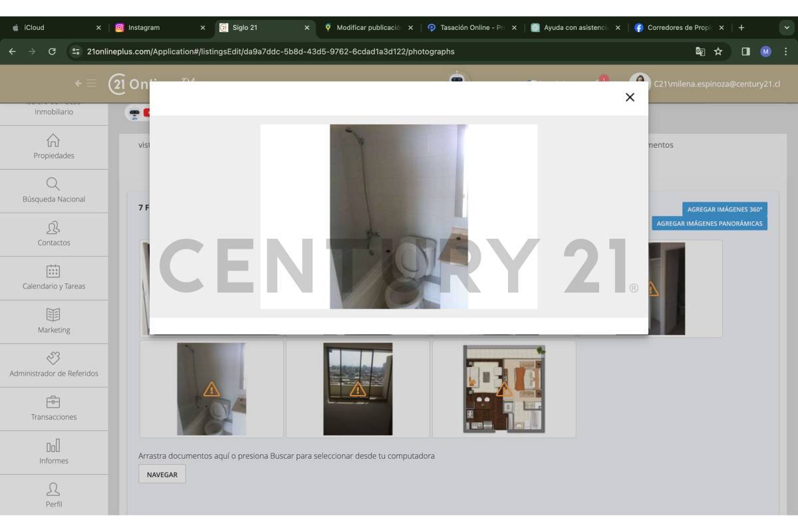798x532 pixels.
Task: Close the photo preview dialog
Action: click(x=630, y=97)
